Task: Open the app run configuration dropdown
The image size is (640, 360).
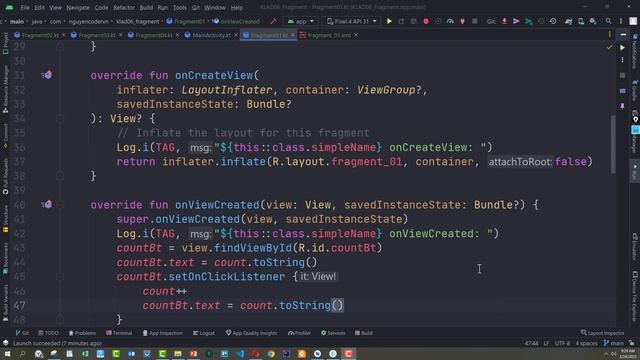Action: point(301,21)
